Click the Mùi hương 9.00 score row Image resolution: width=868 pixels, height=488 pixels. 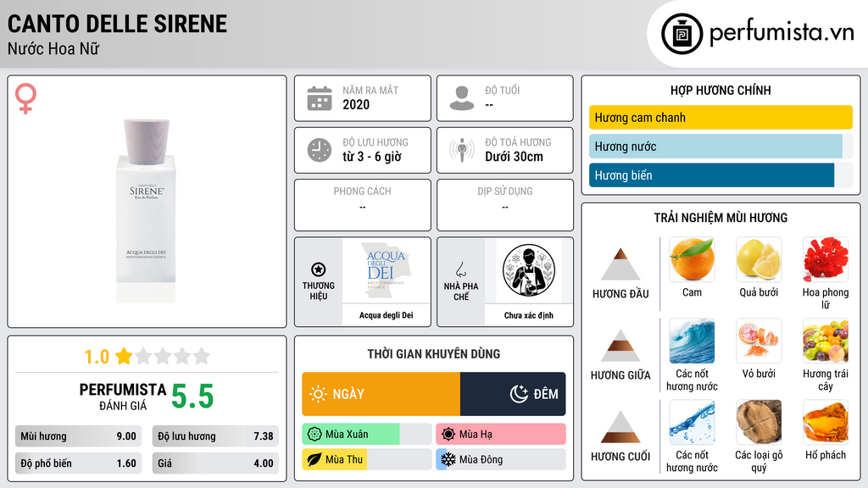point(79,436)
